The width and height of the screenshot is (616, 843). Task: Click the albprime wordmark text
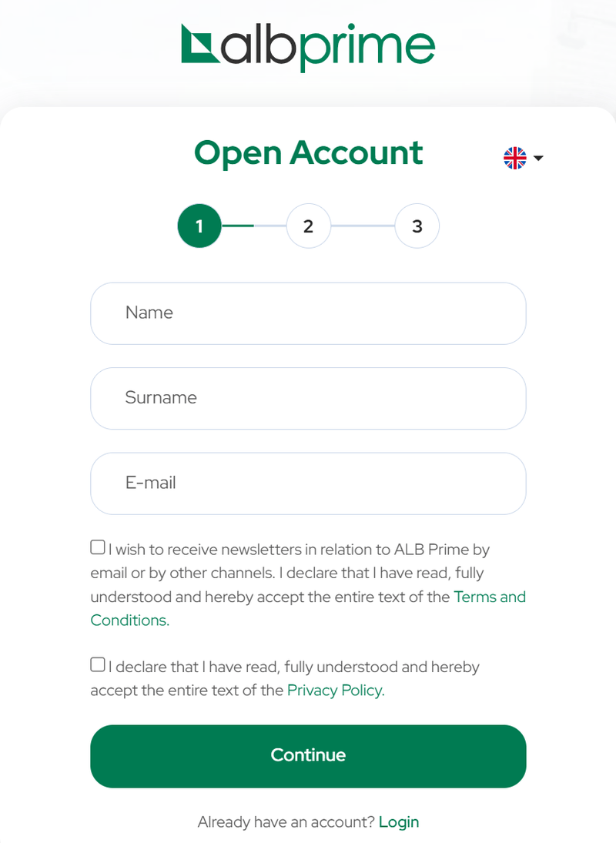click(x=328, y=47)
